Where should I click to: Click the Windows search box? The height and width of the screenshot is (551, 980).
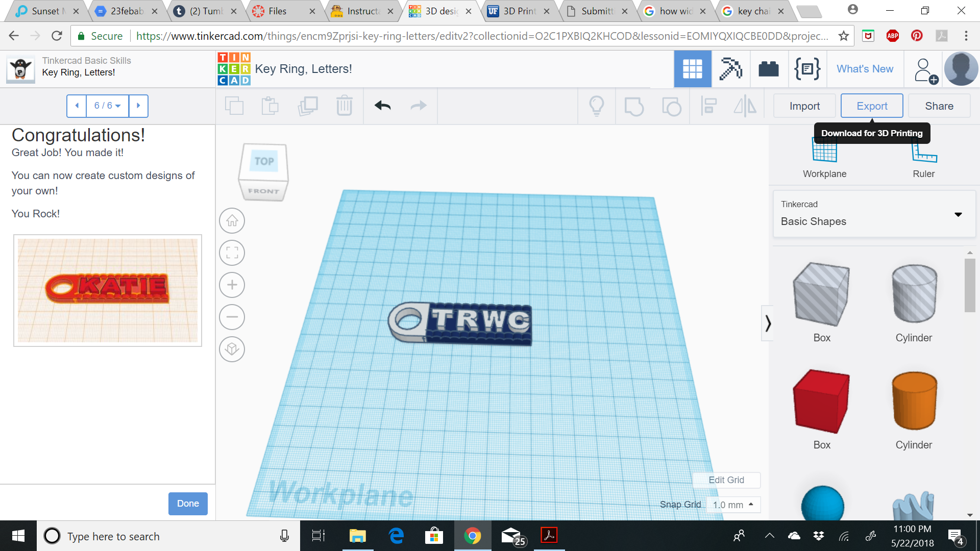click(x=168, y=536)
